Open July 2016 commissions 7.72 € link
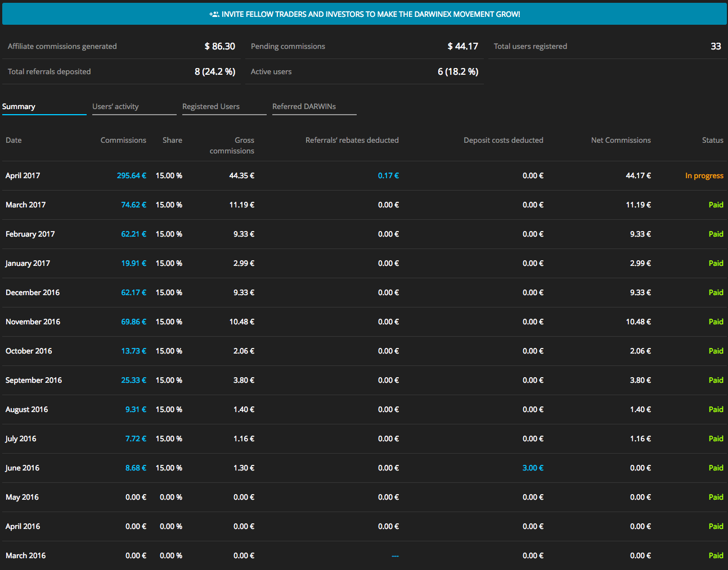This screenshot has width=728, height=570. pos(136,438)
